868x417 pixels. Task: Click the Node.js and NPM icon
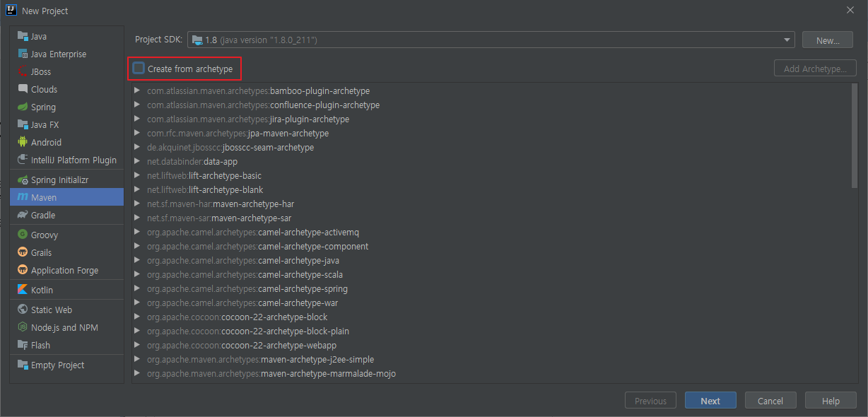point(23,327)
